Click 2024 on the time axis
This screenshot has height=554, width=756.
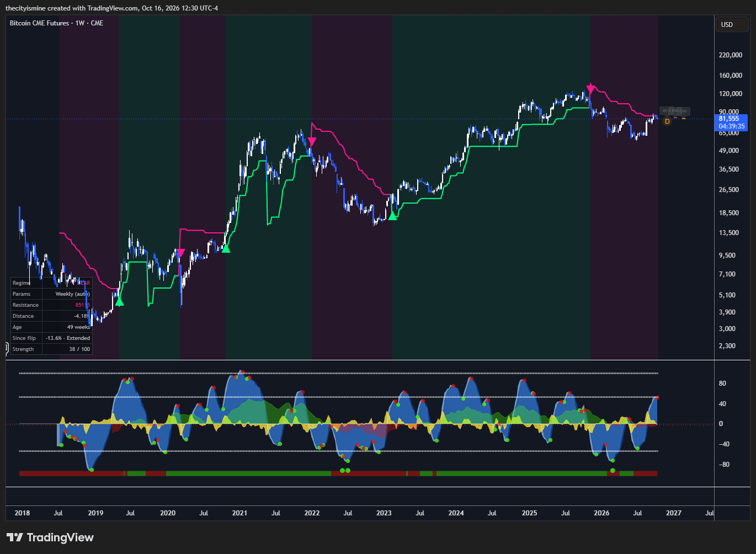click(x=456, y=513)
